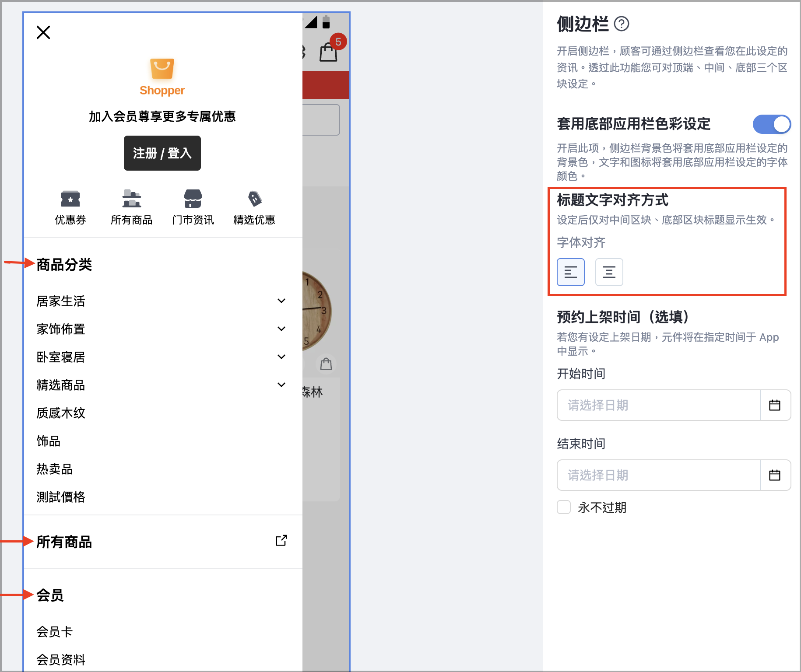This screenshot has width=801, height=672.
Task: Click the 家饰佈置 category label
Action: [61, 329]
